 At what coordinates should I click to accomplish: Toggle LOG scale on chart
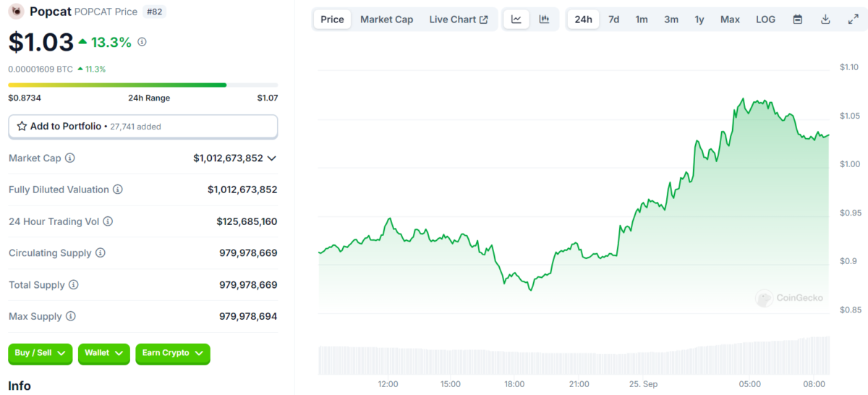pos(766,20)
